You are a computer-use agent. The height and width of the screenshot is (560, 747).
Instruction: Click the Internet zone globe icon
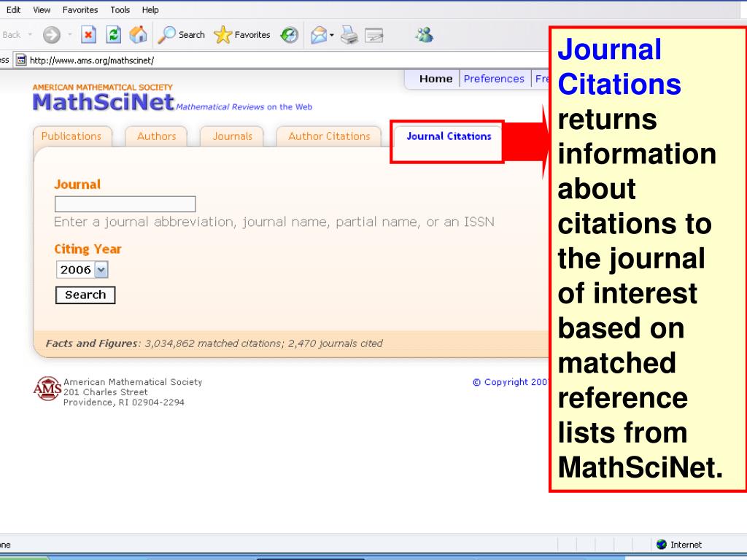pos(661,544)
